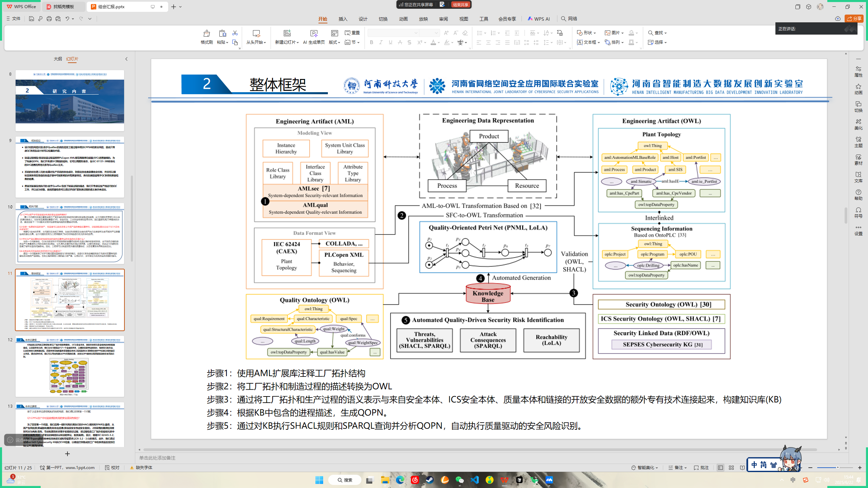This screenshot has width=868, height=488.
Task: Open the 素材 materials panel in right sidebar
Action: 858,160
